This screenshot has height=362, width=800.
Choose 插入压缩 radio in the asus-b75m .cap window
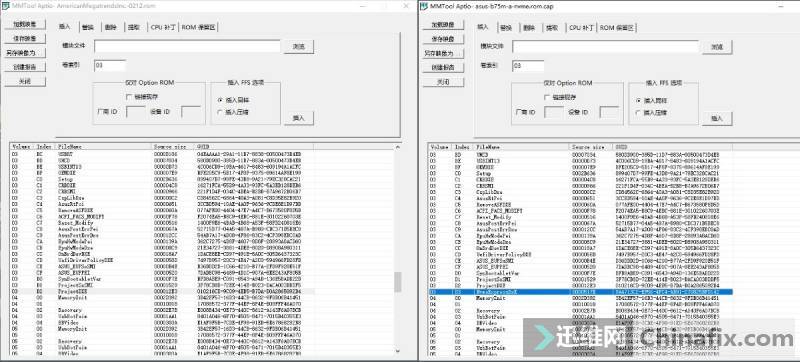tap(638, 113)
